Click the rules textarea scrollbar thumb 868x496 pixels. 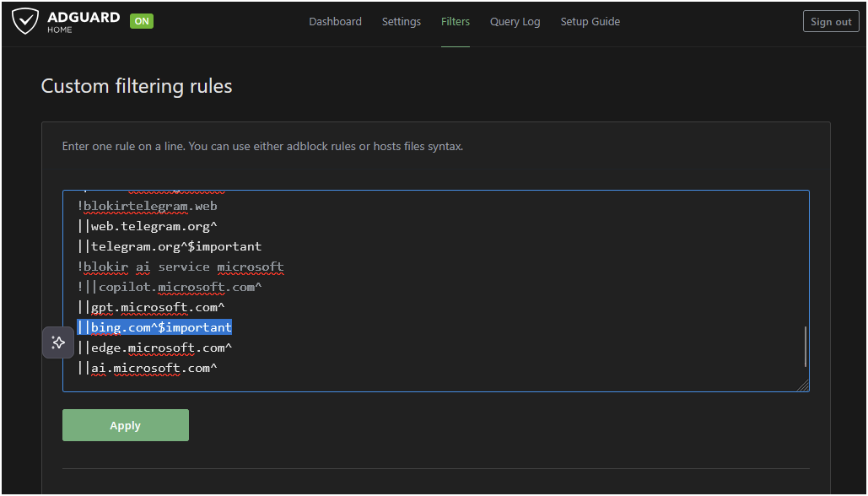[806, 347]
